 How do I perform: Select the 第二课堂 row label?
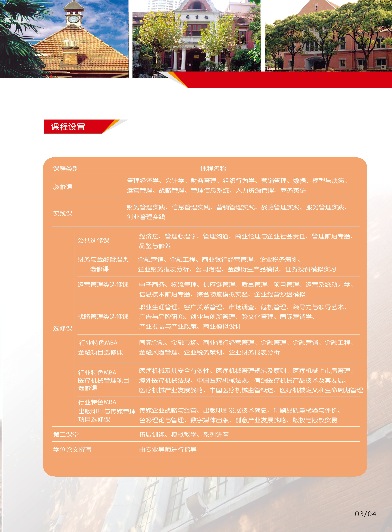click(x=66, y=435)
